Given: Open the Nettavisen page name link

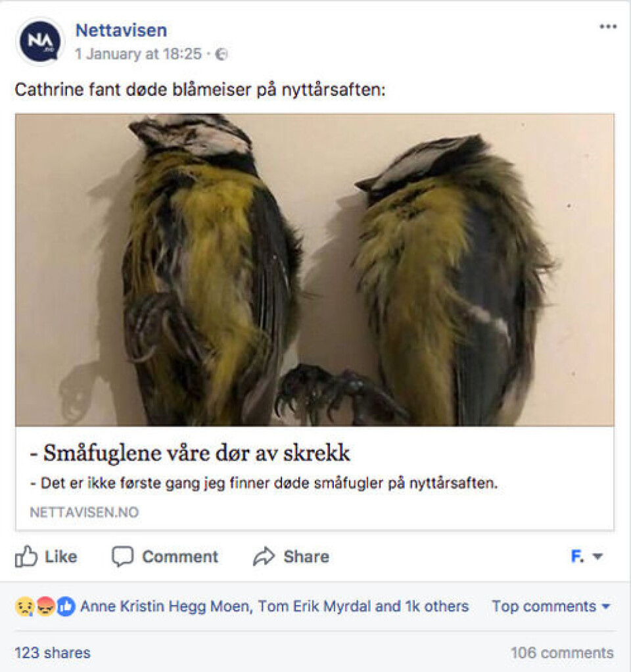Looking at the screenshot, I should click(121, 30).
